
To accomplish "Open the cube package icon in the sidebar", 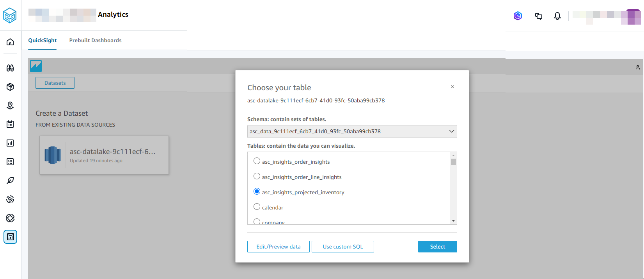I will [10, 87].
